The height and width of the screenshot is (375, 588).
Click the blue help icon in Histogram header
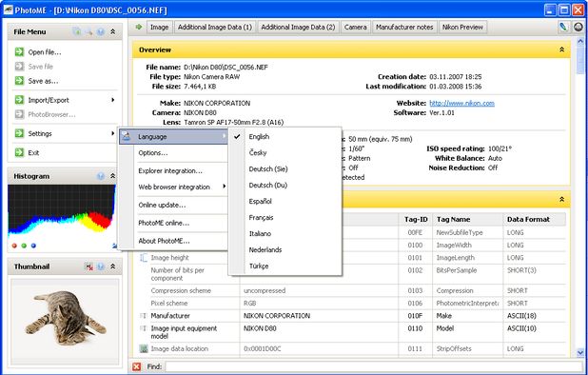coord(101,176)
